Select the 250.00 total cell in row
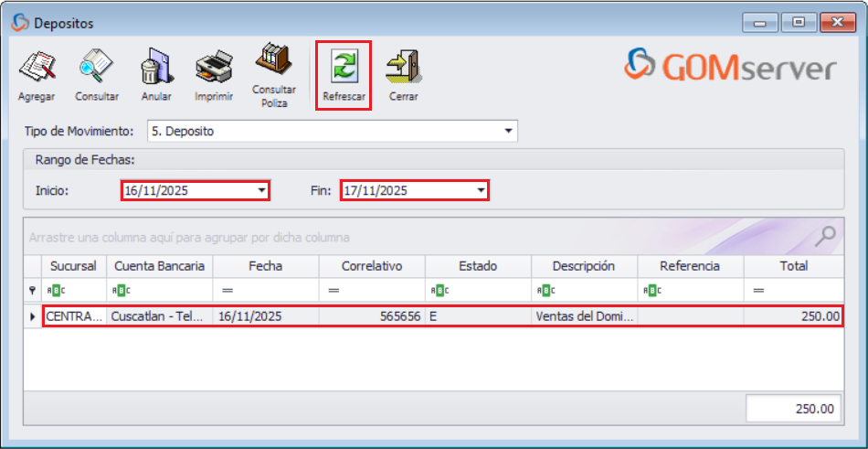Image resolution: width=868 pixels, height=449 pixels. coord(793,317)
